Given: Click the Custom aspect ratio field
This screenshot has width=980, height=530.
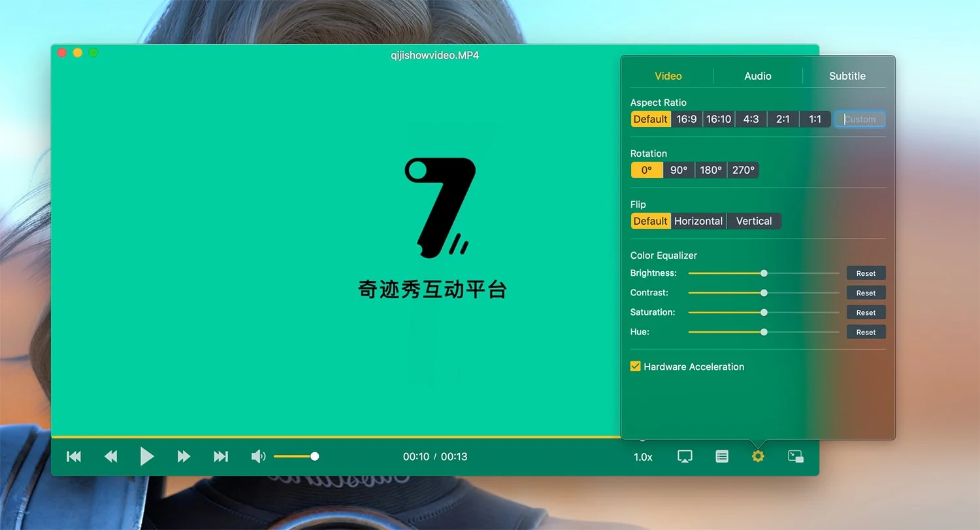Looking at the screenshot, I should (860, 119).
